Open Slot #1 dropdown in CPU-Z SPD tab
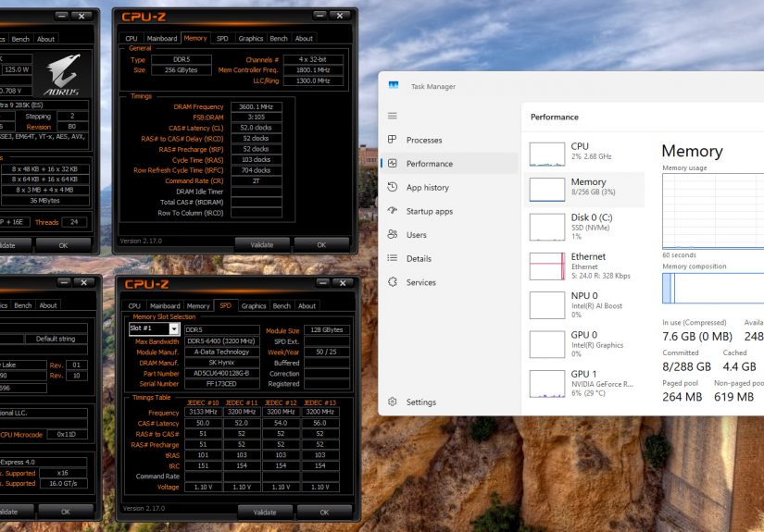This screenshot has width=764, height=532. pyautogui.click(x=173, y=329)
